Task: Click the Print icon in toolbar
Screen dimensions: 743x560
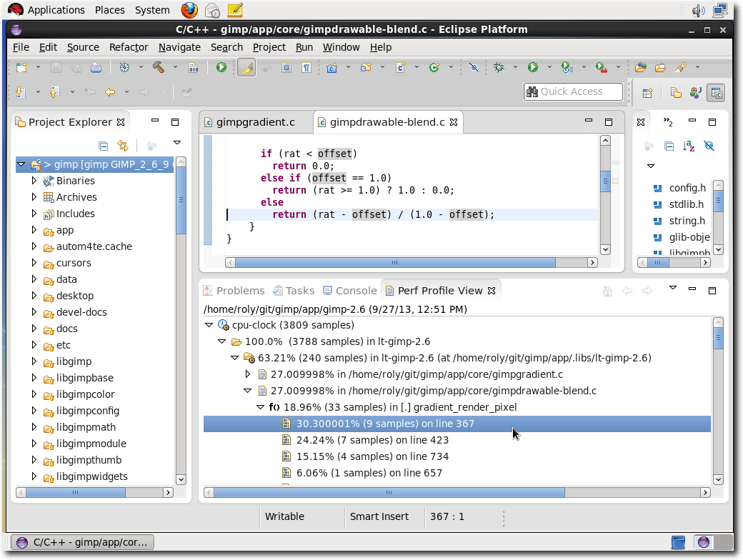Action: [x=96, y=67]
